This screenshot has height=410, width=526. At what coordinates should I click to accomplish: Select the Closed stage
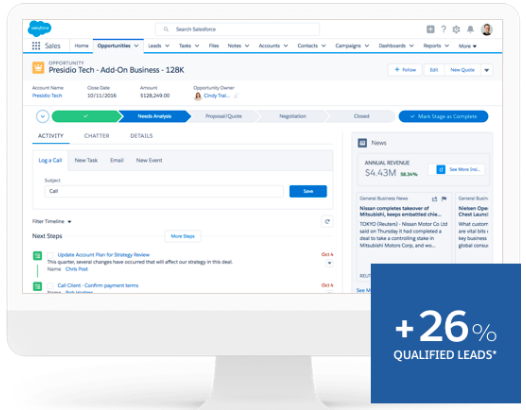click(x=361, y=116)
